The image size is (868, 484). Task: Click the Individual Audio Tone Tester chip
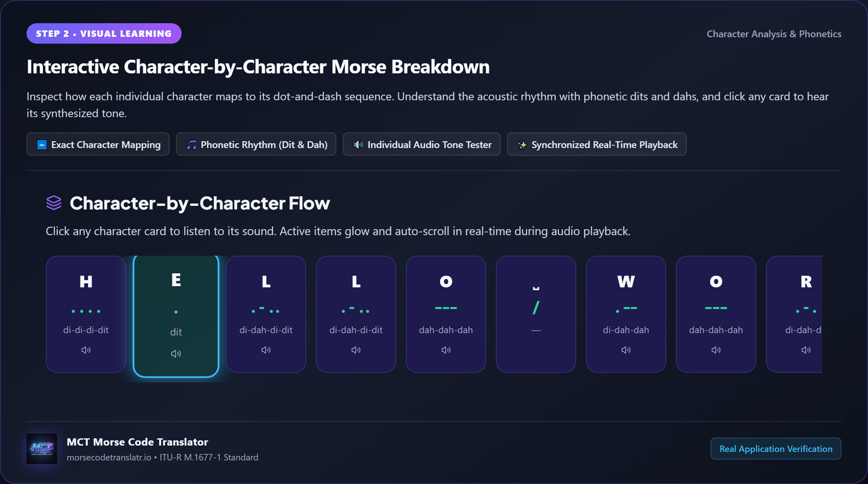(422, 144)
